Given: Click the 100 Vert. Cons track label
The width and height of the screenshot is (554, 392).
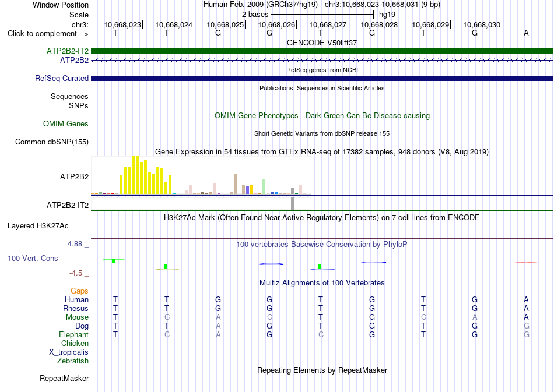Looking at the screenshot, I should pos(33,258).
